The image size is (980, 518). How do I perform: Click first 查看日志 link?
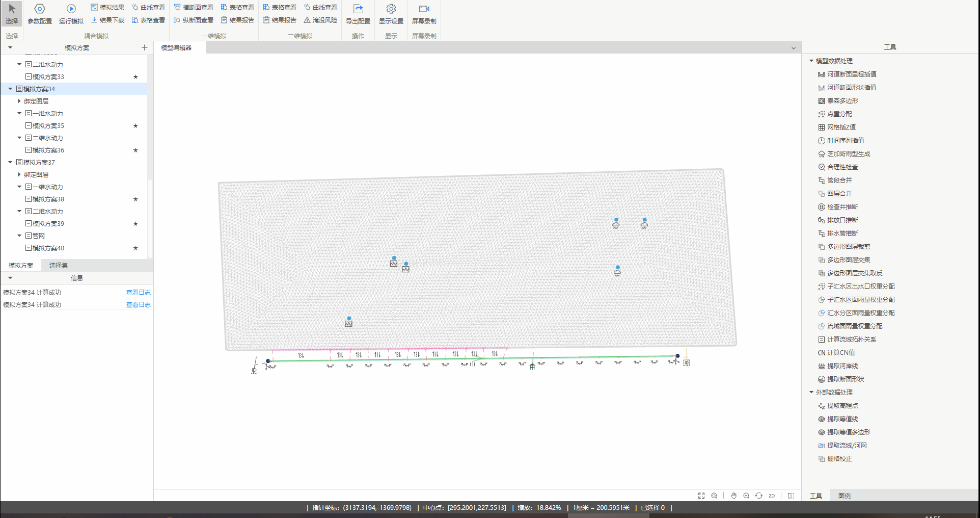(139, 292)
